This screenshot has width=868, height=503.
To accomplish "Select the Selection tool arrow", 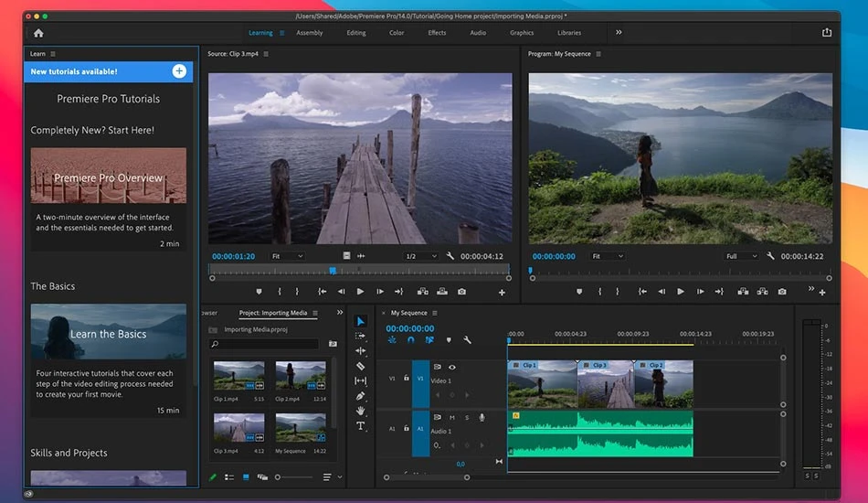I will coord(360,321).
